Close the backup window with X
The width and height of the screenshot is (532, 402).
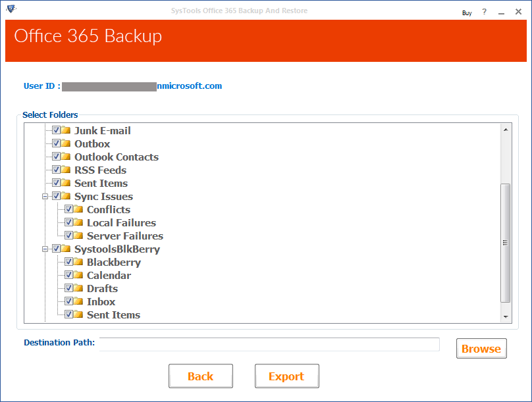click(518, 12)
